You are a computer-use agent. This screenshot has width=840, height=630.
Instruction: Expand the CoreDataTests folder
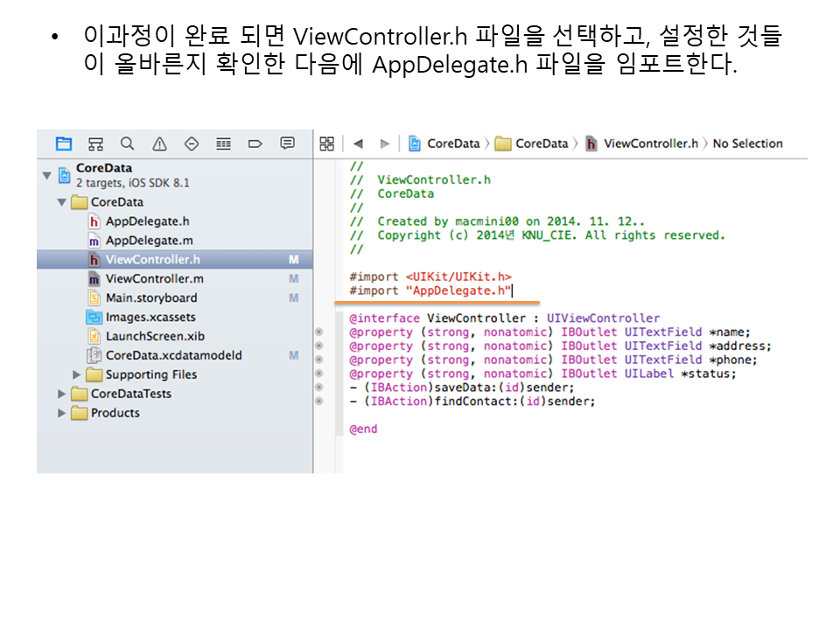coord(62,394)
